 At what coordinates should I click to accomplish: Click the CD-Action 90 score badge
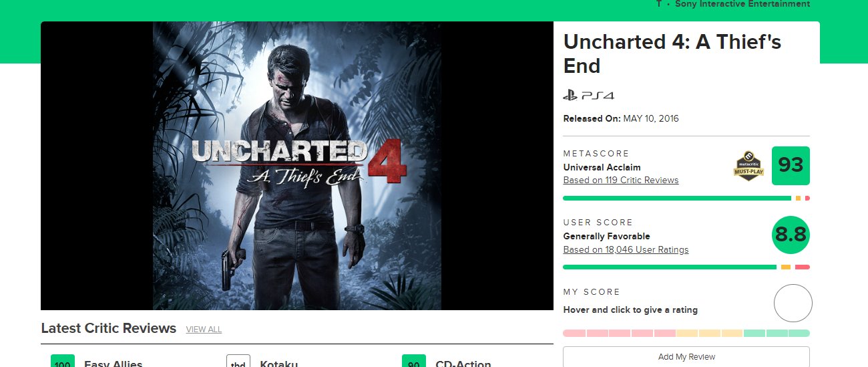(x=414, y=362)
